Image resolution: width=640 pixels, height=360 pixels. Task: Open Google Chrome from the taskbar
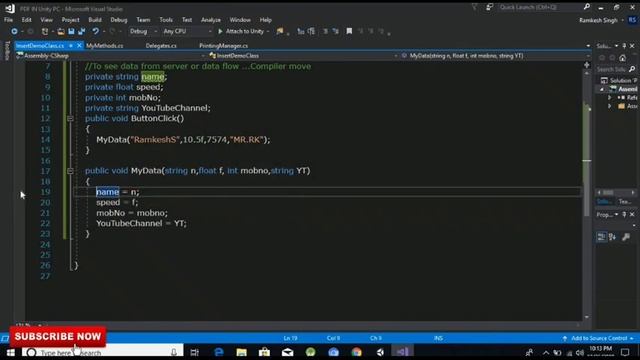356,352
